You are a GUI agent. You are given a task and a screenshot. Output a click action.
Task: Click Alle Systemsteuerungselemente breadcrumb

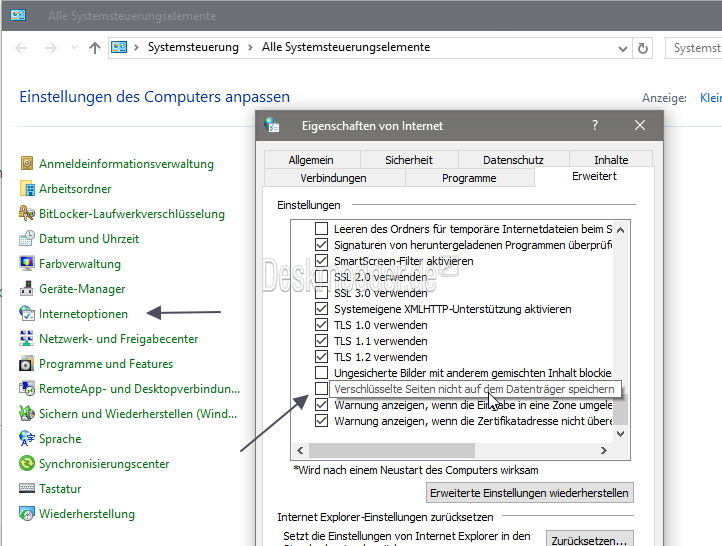346,47
